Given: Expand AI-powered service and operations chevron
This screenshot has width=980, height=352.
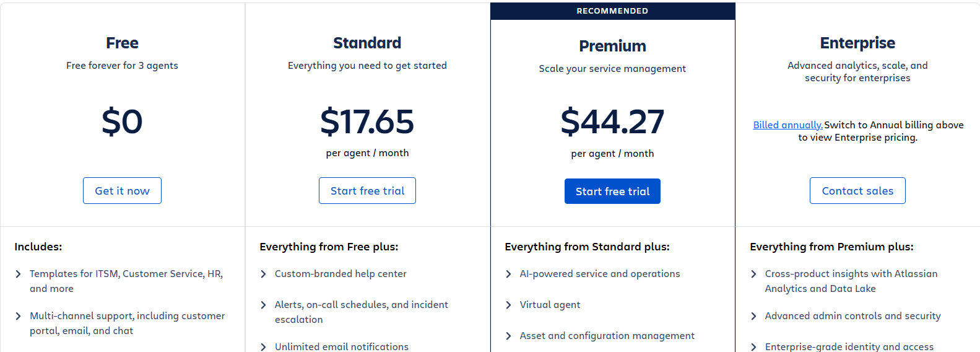Looking at the screenshot, I should (x=508, y=274).
